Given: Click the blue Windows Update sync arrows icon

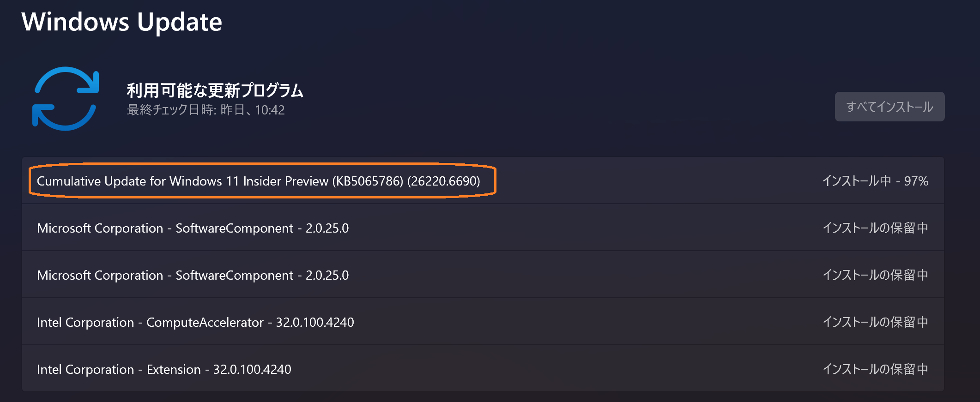Looking at the screenshot, I should click(66, 99).
